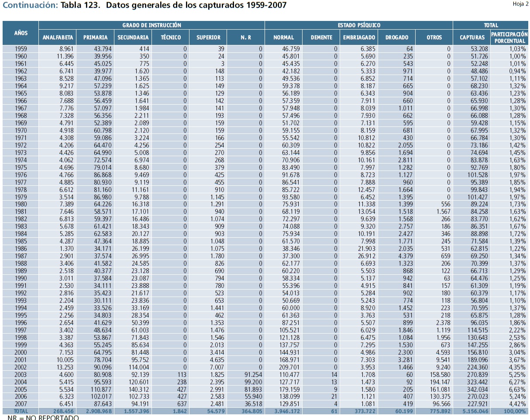Image resolution: width=530 pixels, height=420 pixels.
Task: Click the ANALFABETA column header
Action: [58, 38]
